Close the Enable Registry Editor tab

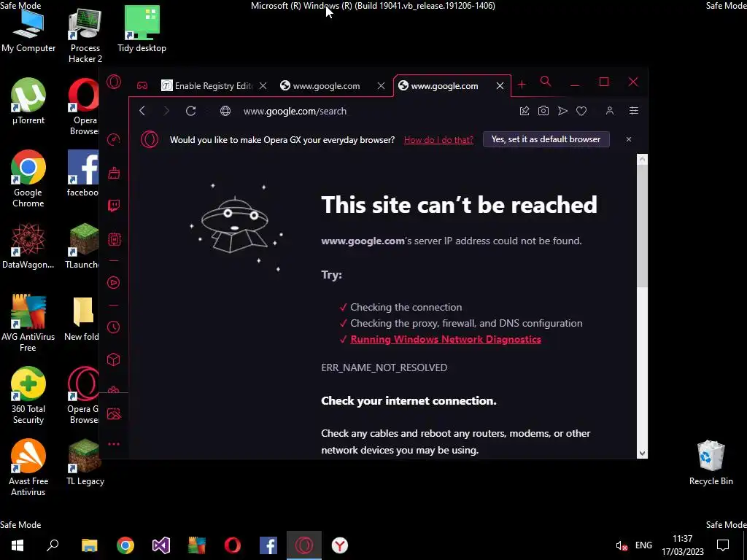(x=263, y=86)
